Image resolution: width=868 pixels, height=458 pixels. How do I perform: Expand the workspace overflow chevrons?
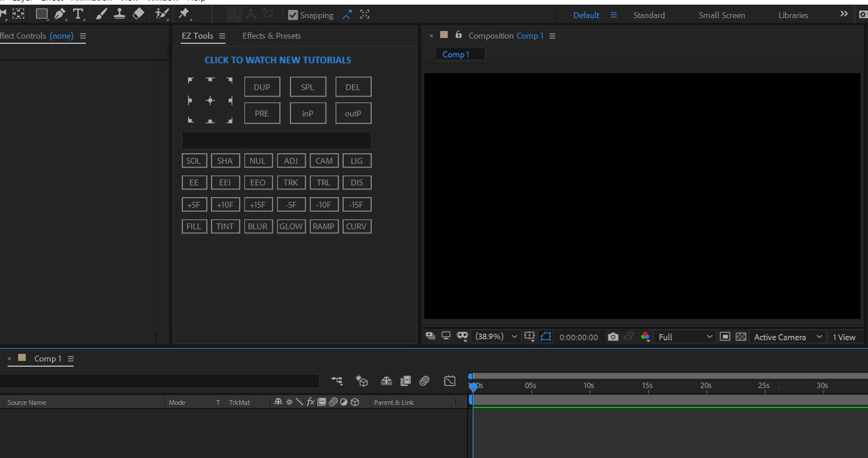coord(844,14)
